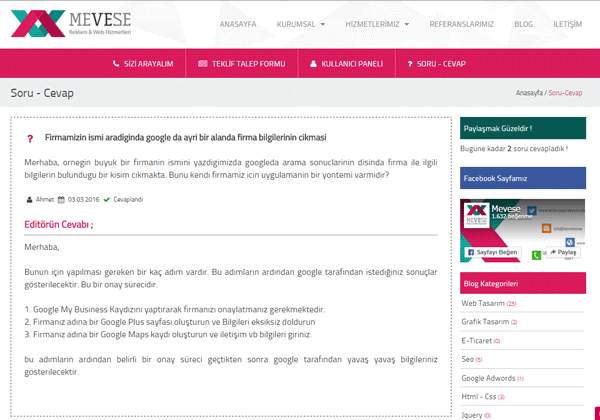Click the form icon beside Teklif Talep Formu
The width and height of the screenshot is (600, 420).
[x=202, y=63]
